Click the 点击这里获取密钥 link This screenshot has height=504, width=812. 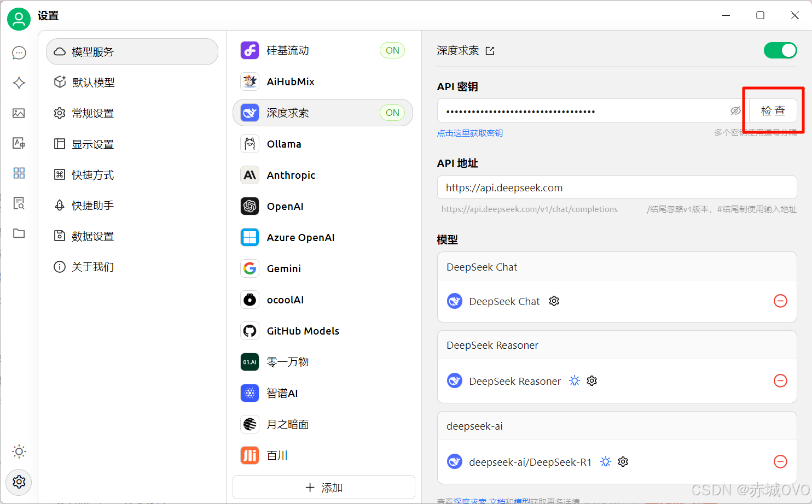coord(469,133)
